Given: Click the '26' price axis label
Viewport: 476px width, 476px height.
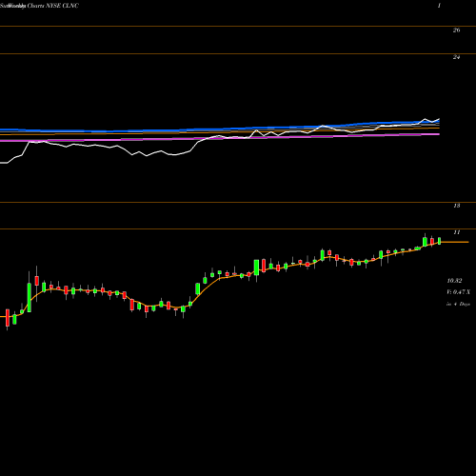Looking at the screenshot, I should click(456, 30).
